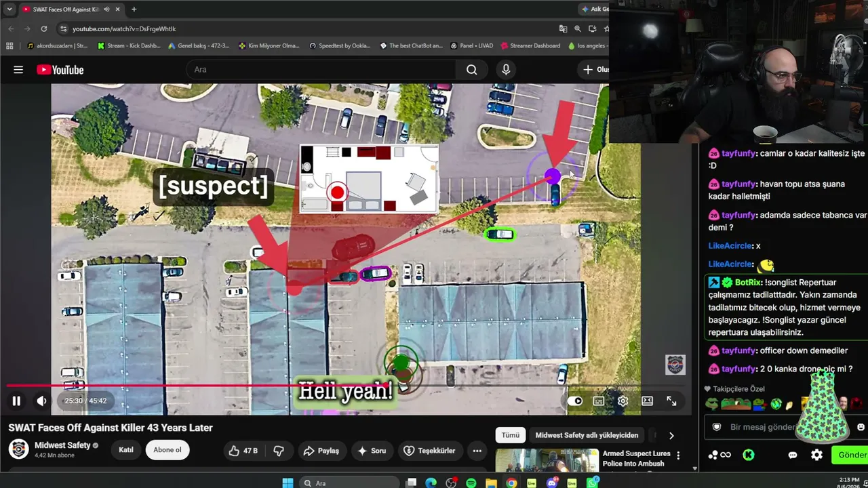Click the Teşekkürler button
Screen dimensions: 868x488
(430, 451)
